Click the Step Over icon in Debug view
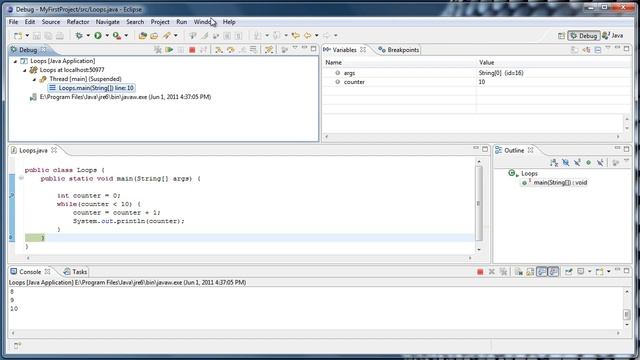Image resolution: width=640 pixels, height=360 pixels. coord(231,50)
